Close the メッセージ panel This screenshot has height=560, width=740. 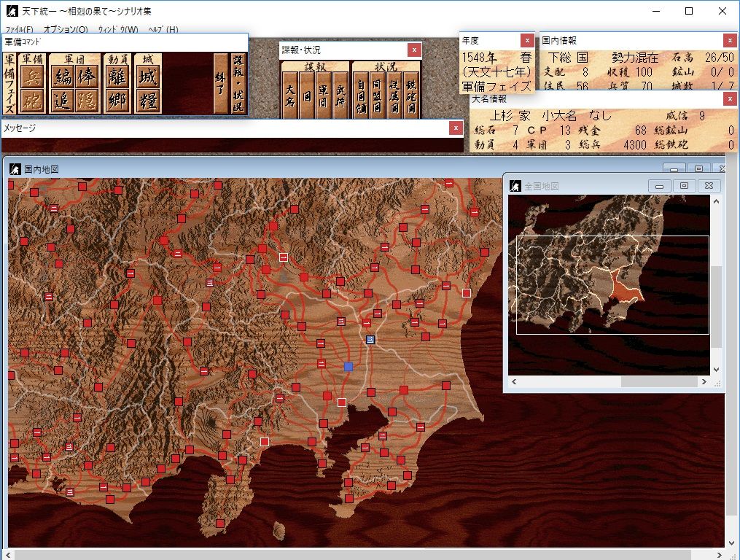pyautogui.click(x=456, y=128)
